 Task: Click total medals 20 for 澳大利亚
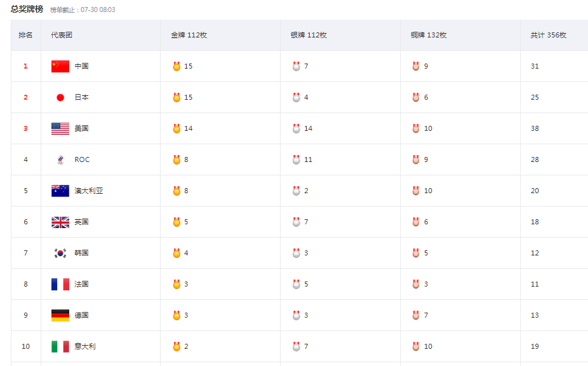coord(535,191)
